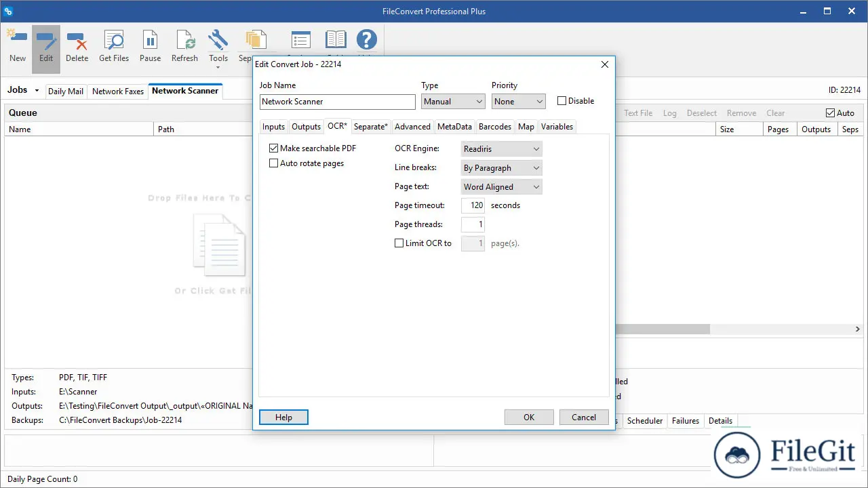Viewport: 868px width, 488px height.
Task: Open the Scheduler tab
Action: point(644,421)
